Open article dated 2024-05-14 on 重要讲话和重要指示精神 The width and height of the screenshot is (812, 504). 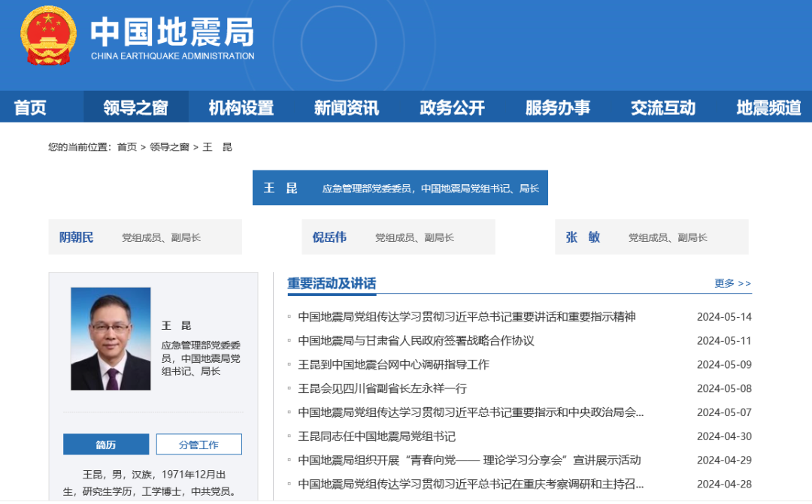pos(467,317)
